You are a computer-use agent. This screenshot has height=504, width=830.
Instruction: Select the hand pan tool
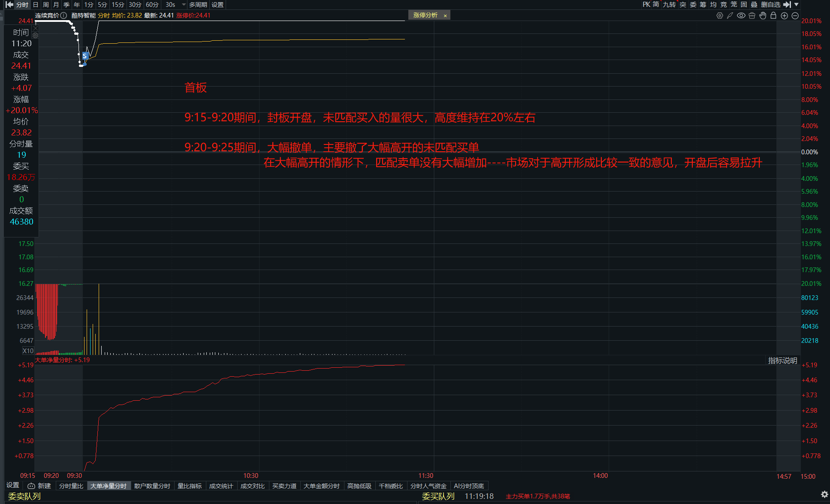coord(763,15)
